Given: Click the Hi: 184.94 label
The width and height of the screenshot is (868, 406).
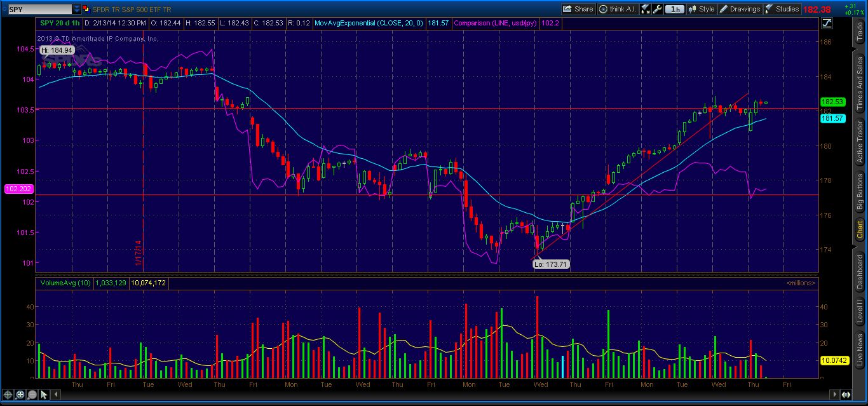Looking at the screenshot, I should click(x=58, y=50).
